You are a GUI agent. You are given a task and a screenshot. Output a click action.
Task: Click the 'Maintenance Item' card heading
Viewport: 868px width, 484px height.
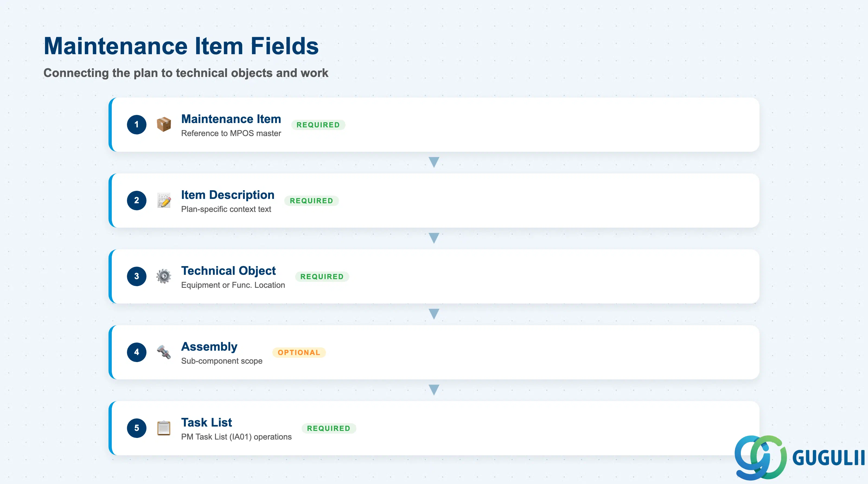click(x=231, y=119)
